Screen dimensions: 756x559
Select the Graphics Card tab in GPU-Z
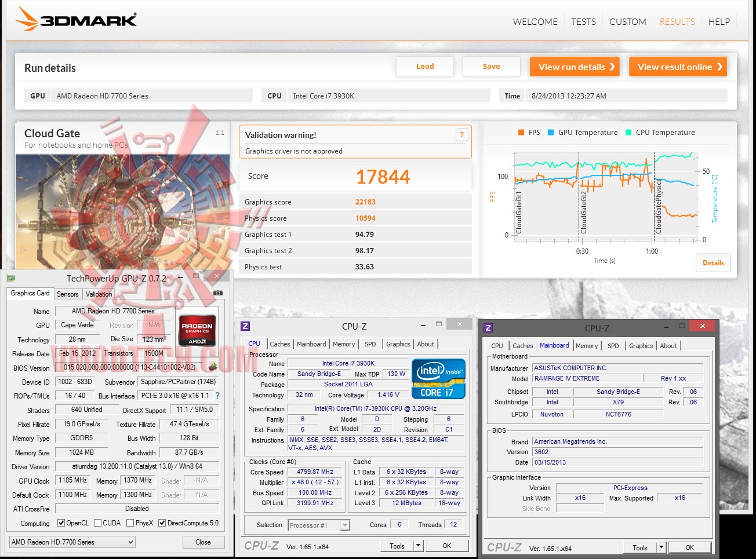(x=30, y=293)
